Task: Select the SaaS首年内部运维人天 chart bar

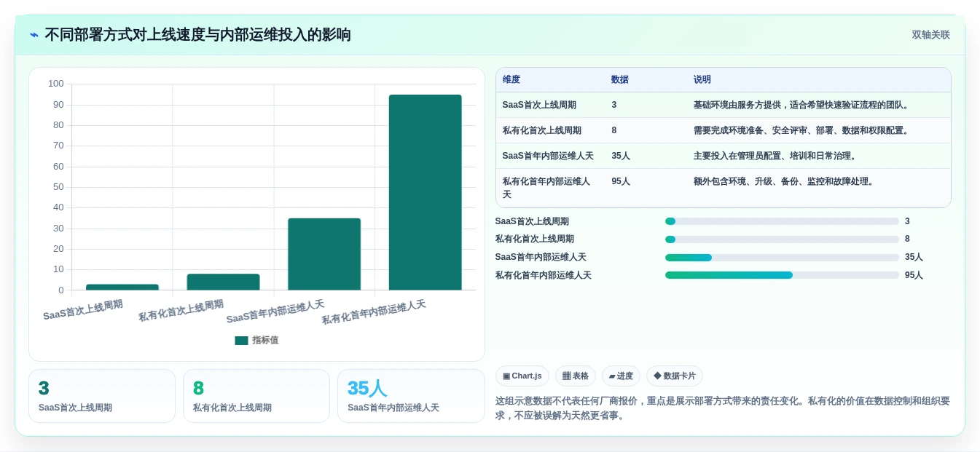Action: (x=324, y=254)
